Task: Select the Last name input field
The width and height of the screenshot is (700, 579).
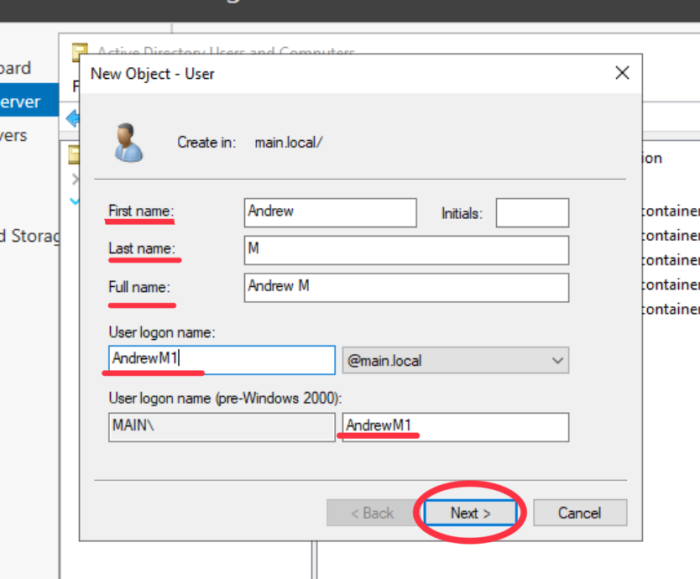Action: coord(406,249)
